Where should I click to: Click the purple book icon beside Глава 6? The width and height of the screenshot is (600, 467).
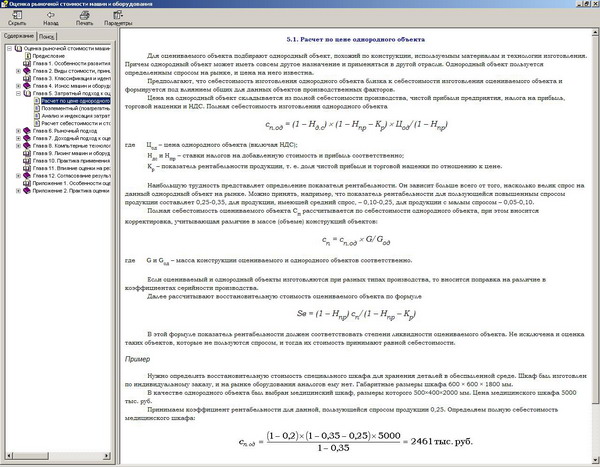click(x=27, y=131)
